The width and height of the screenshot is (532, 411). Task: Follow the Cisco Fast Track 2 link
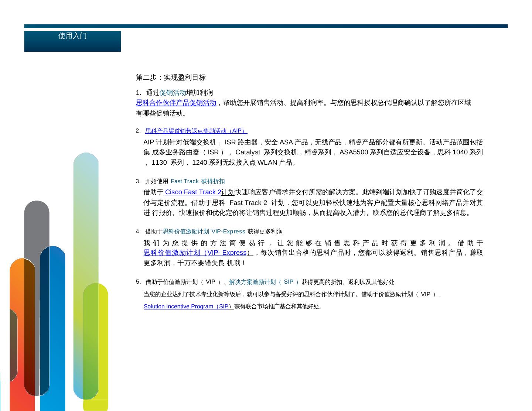(193, 192)
